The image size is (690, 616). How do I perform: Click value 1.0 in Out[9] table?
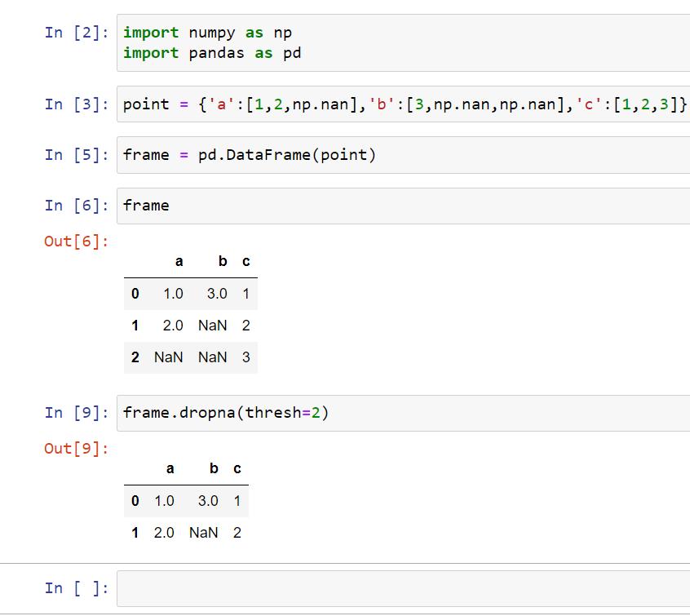pyautogui.click(x=164, y=501)
